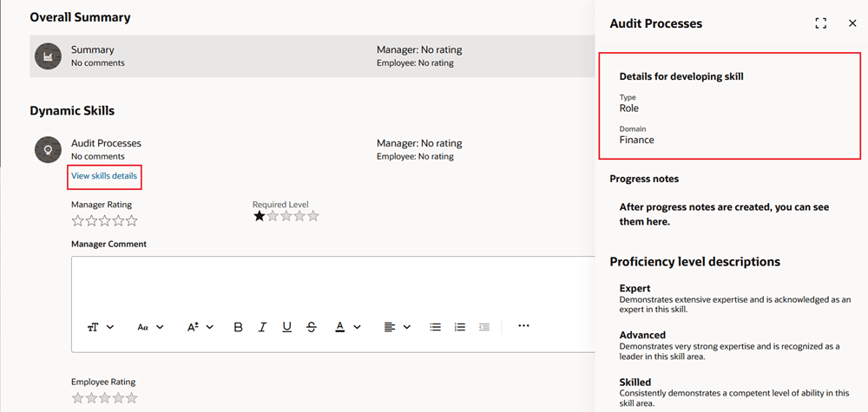Viewport: 868px width, 412px height.
Task: Set Manager Rating to three stars
Action: pos(105,221)
